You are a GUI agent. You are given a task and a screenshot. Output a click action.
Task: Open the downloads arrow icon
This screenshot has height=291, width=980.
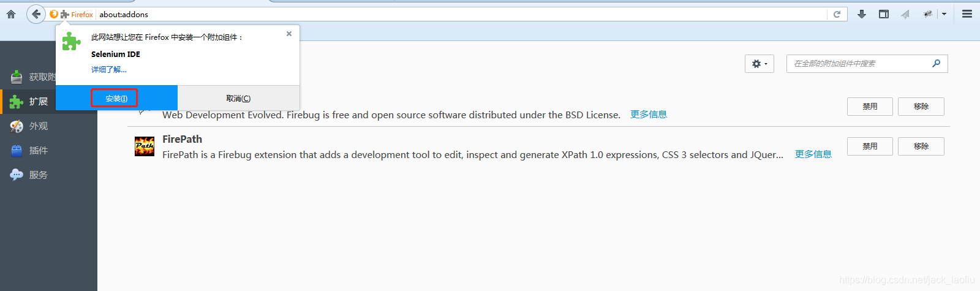pos(862,14)
